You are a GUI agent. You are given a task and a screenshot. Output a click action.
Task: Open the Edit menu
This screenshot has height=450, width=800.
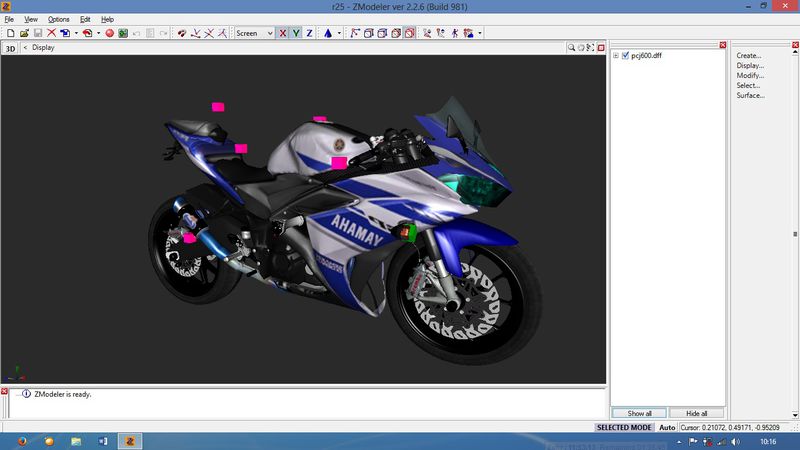pyautogui.click(x=85, y=19)
